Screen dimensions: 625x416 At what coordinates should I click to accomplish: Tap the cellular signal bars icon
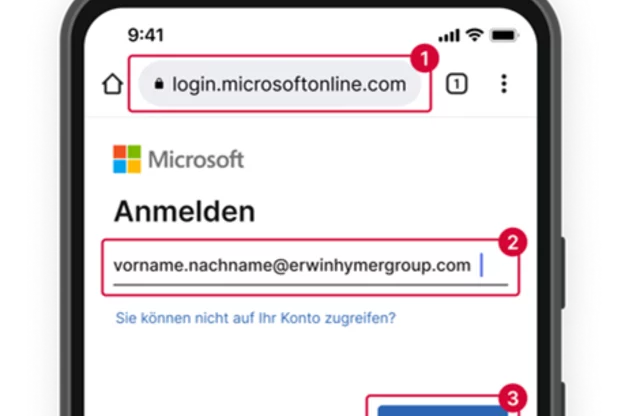tap(449, 35)
